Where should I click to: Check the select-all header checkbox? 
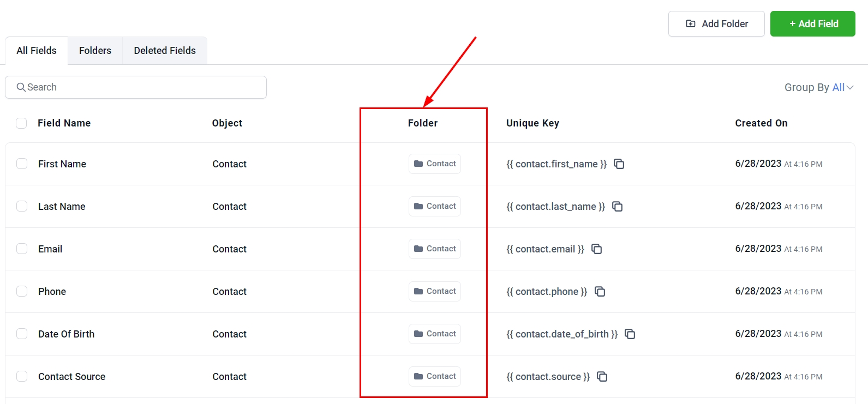pos(21,123)
